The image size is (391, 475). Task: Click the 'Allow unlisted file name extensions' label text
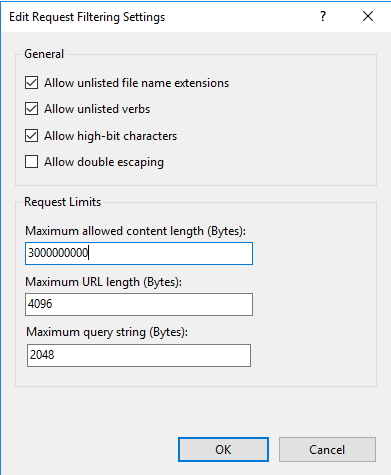137,83
